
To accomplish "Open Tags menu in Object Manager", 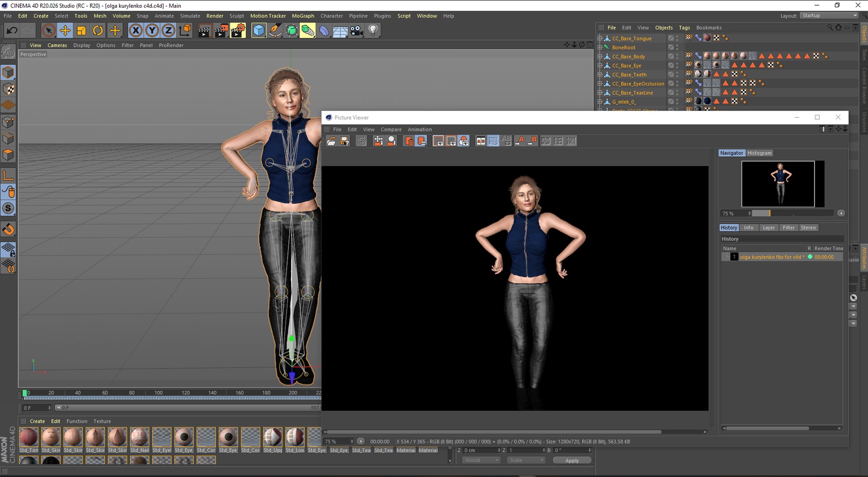I will 684,28.
